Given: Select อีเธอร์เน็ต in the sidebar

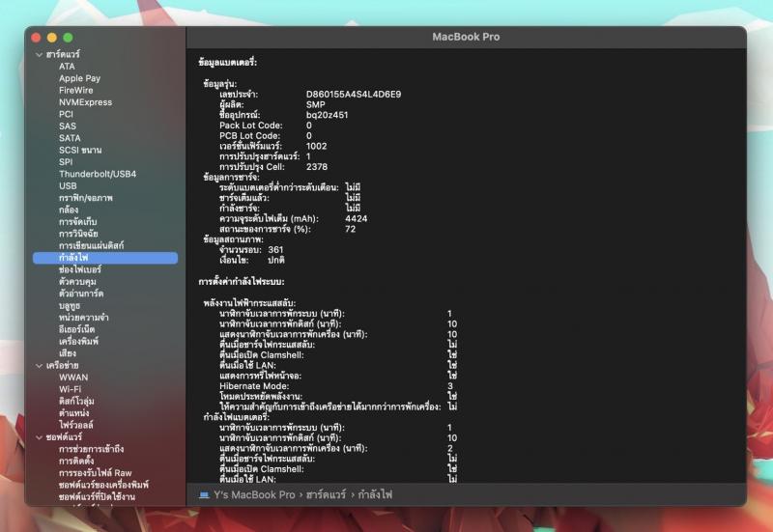Looking at the screenshot, I should 77,329.
